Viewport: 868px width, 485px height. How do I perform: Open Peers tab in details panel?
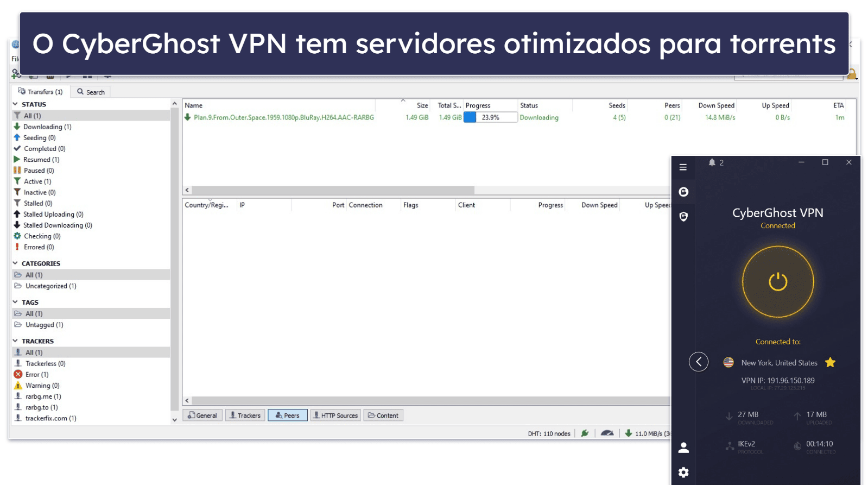pos(287,415)
